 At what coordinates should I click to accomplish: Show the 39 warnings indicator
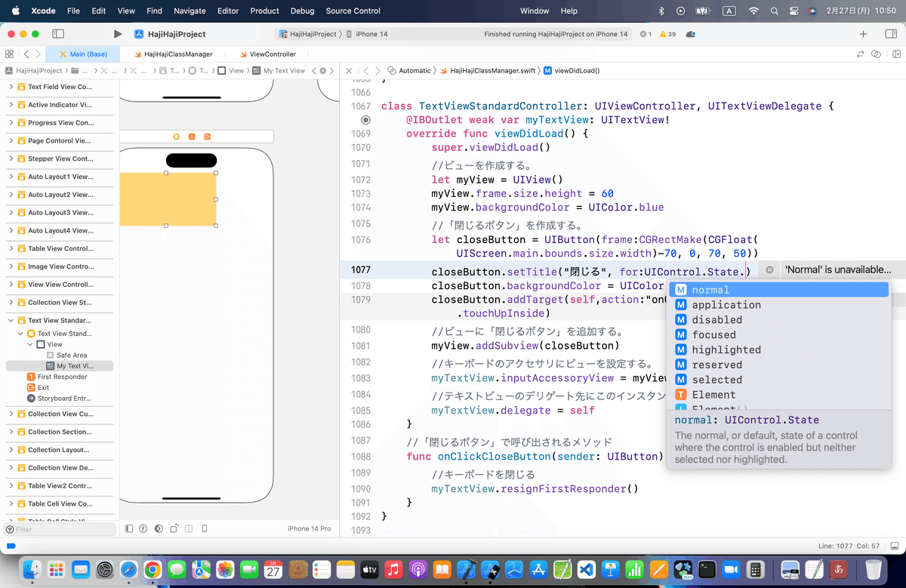(x=667, y=35)
